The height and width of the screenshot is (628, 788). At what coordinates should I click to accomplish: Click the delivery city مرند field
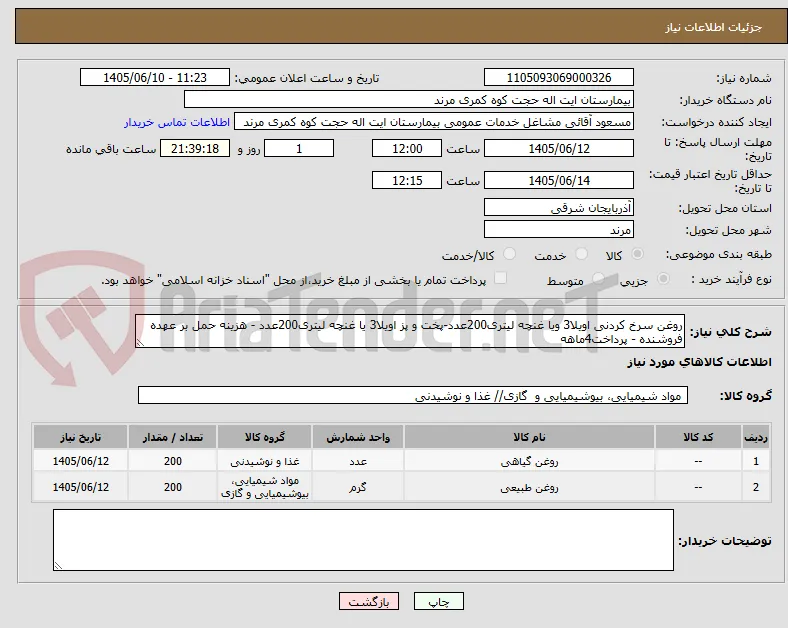click(x=559, y=230)
